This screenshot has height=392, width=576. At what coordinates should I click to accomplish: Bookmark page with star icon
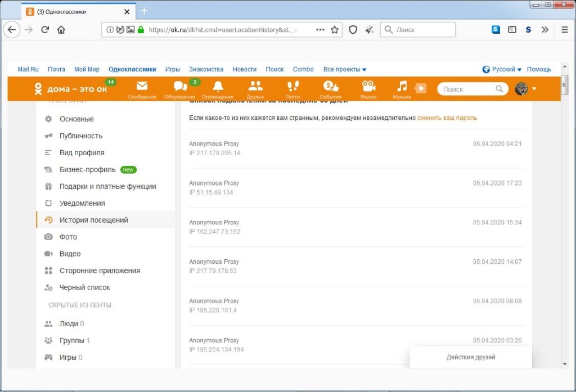click(x=335, y=30)
